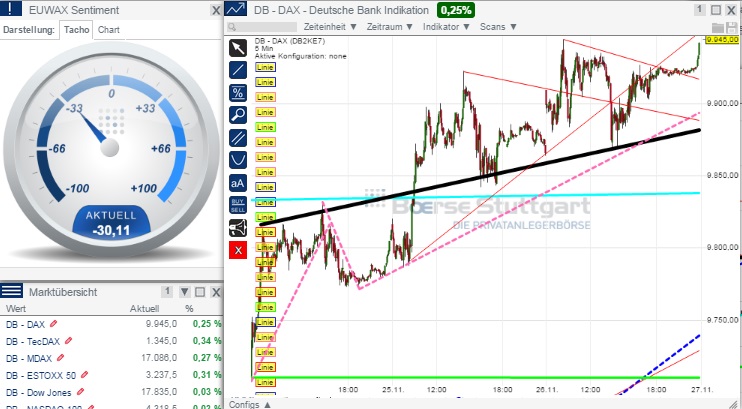Open the DB - MDAX row link
Screen dimensions: 742x409
pyautogui.click(x=29, y=358)
